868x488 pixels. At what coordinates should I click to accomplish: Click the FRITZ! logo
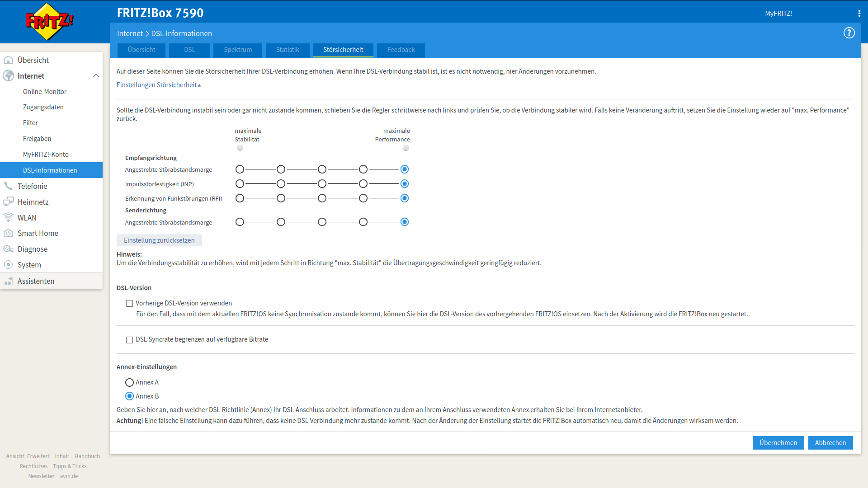tap(49, 22)
